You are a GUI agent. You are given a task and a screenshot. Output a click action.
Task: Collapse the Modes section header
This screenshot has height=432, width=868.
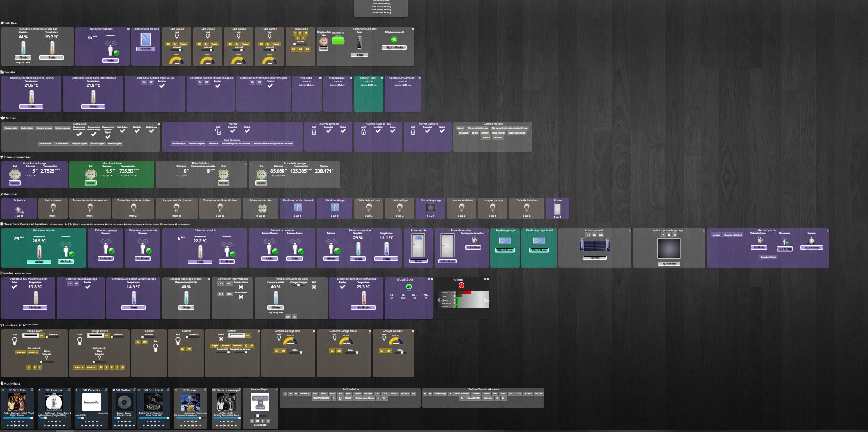8,118
